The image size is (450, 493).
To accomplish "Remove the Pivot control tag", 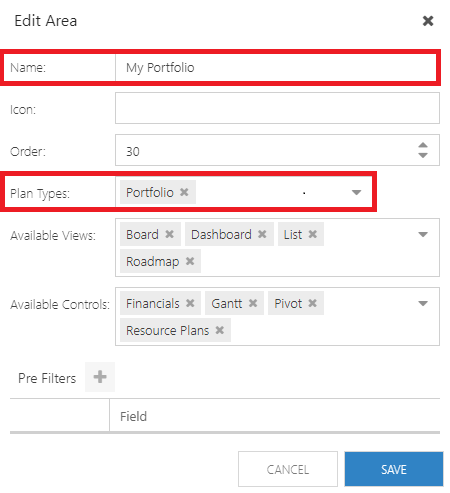I will [x=312, y=303].
